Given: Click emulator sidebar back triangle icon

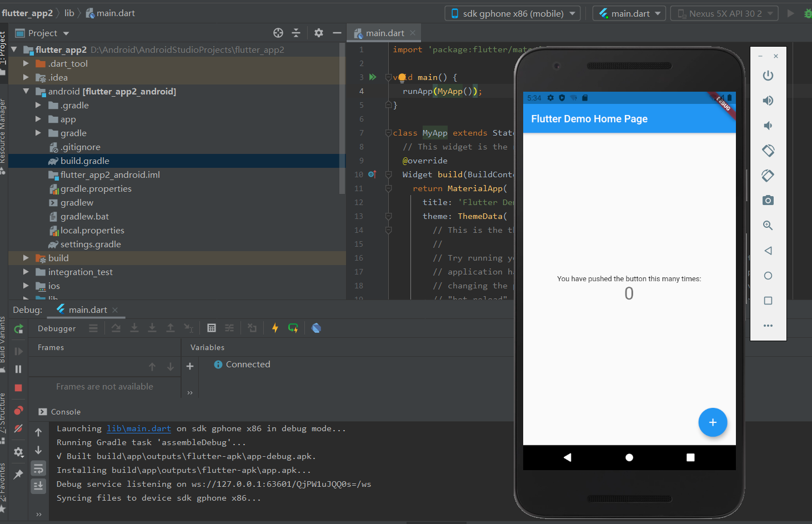Looking at the screenshot, I should [x=768, y=251].
